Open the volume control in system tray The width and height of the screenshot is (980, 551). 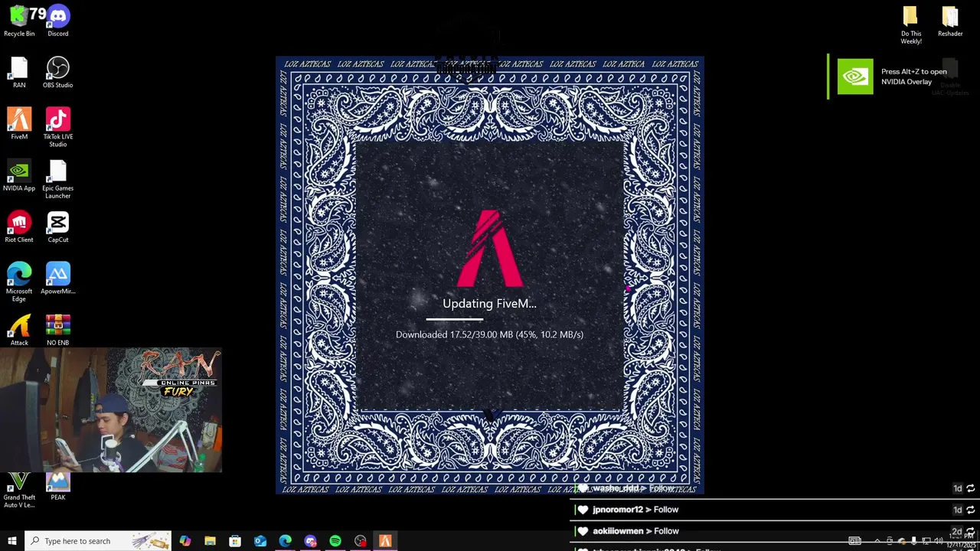pos(939,541)
